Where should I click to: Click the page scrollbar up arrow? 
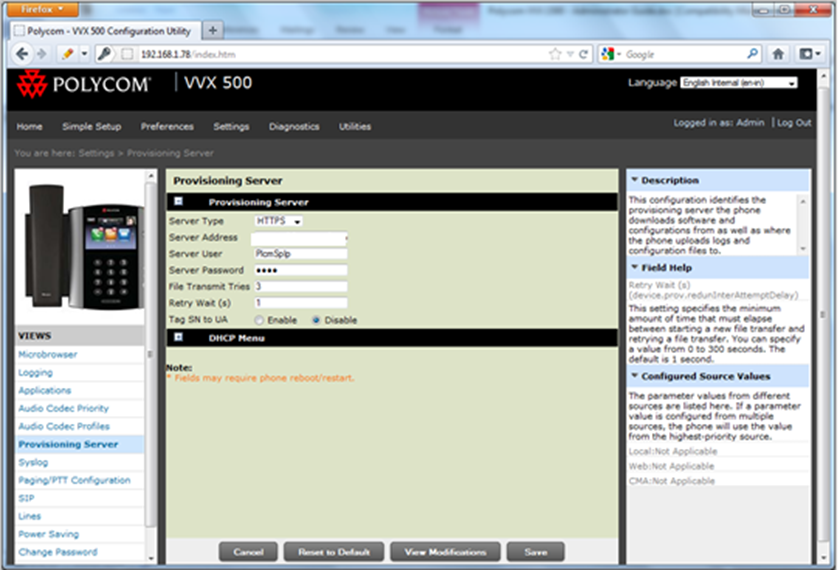tap(824, 76)
